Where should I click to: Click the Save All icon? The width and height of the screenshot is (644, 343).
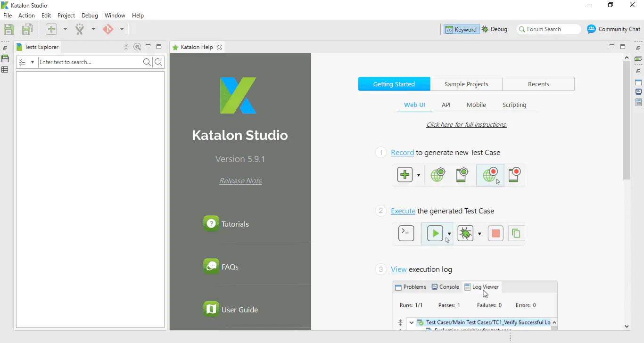pos(27,29)
